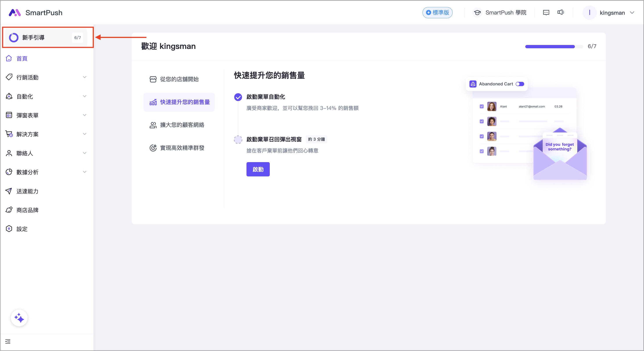Viewport: 644px width, 351px height.
Task: Click the unchecked 啟動棄單召回彈出視窗 step circle
Action: [x=238, y=139]
